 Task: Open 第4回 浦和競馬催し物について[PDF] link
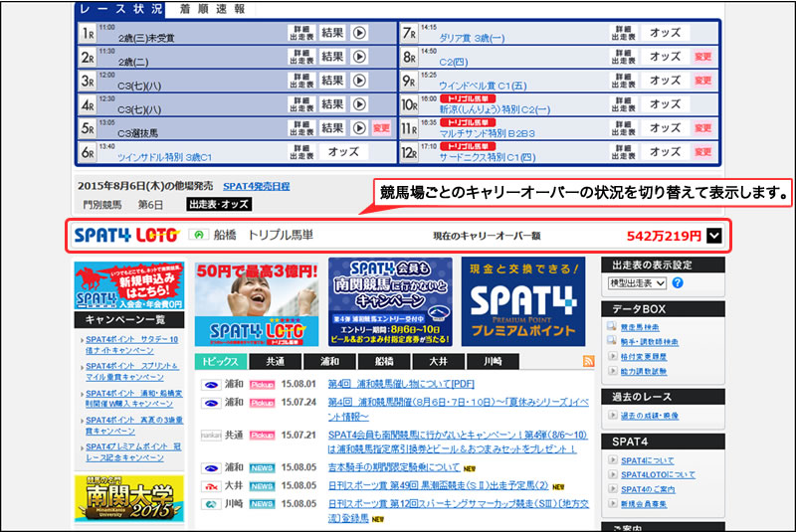[401, 384]
